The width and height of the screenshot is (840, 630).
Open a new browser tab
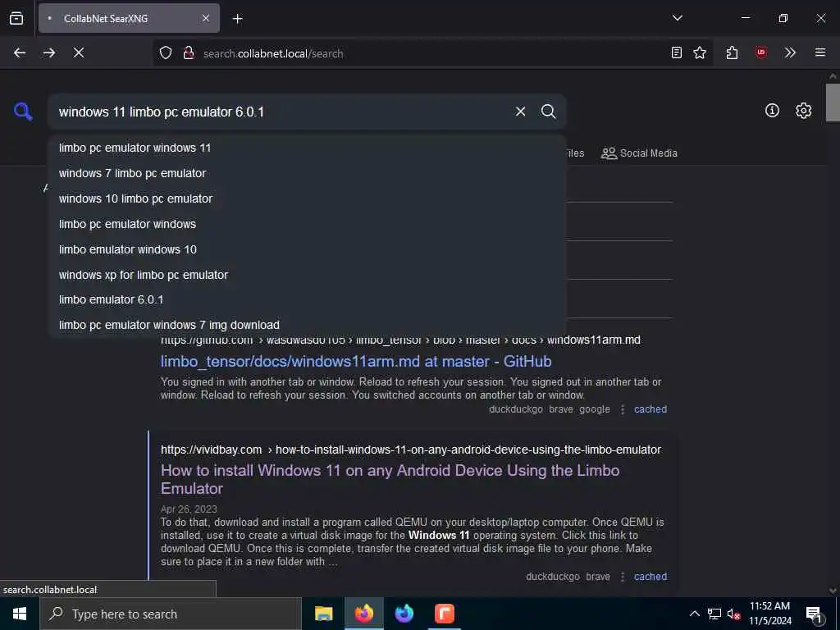pyautogui.click(x=237, y=19)
